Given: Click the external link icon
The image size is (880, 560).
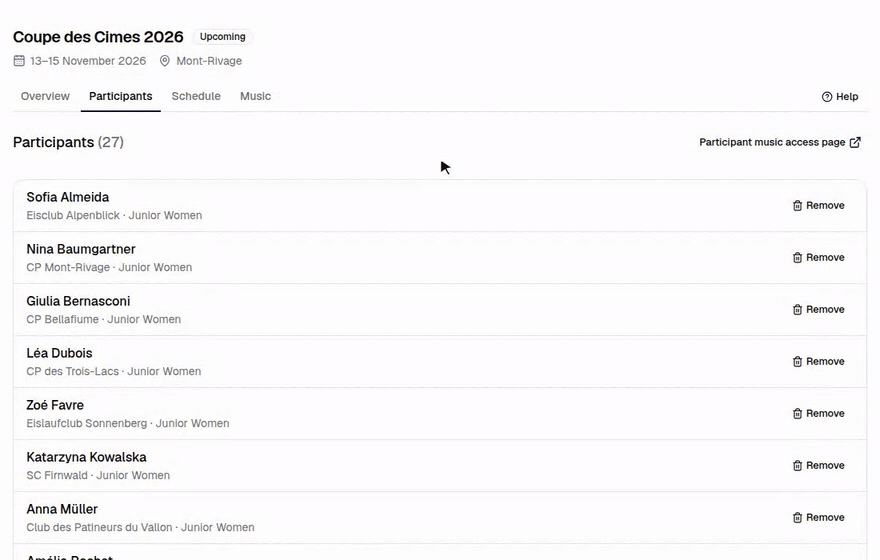Looking at the screenshot, I should pyautogui.click(x=855, y=142).
